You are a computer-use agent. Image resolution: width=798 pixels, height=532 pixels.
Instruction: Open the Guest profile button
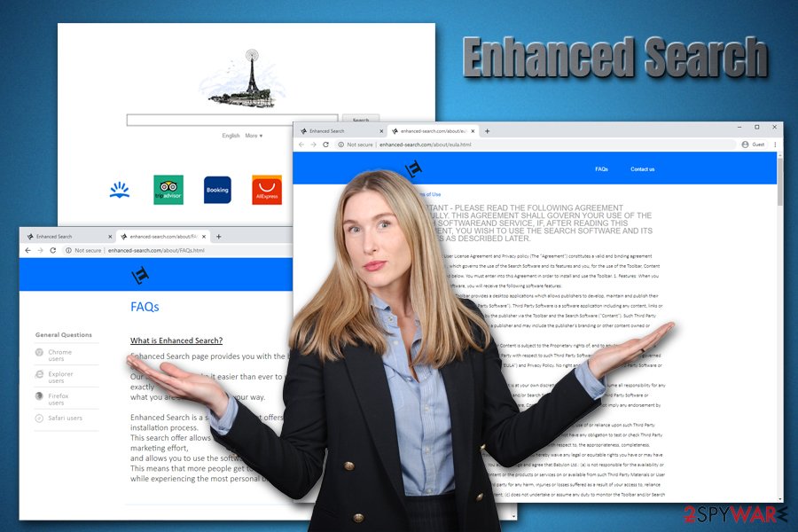pos(753,145)
